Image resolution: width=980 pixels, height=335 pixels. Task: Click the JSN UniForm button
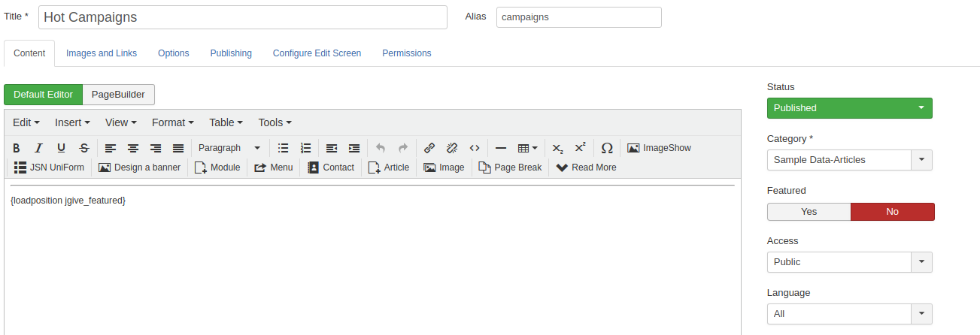(50, 167)
